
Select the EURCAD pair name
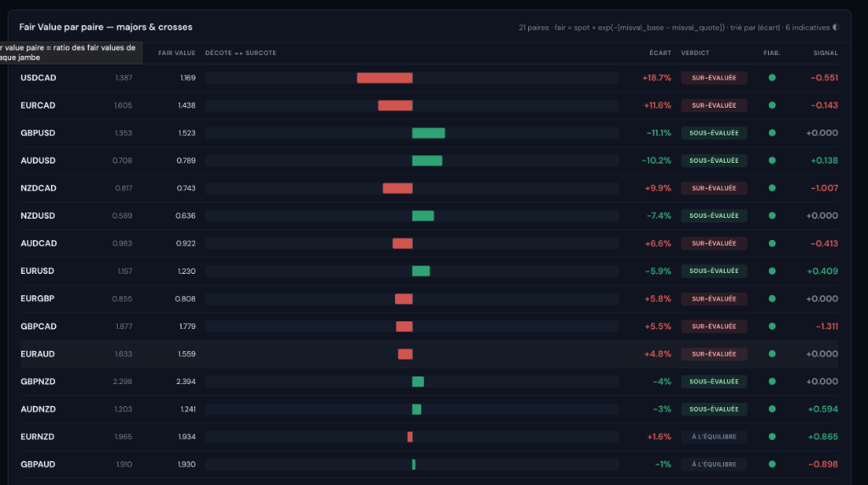pyautogui.click(x=37, y=105)
